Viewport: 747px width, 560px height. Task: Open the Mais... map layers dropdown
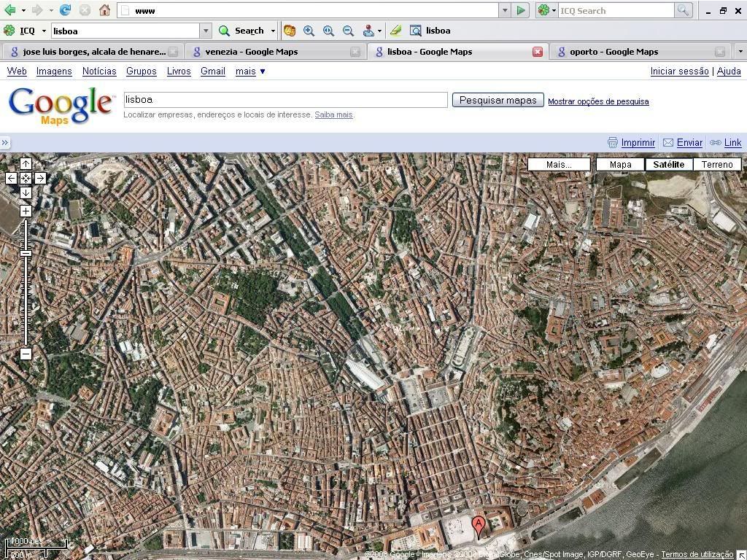tap(559, 164)
